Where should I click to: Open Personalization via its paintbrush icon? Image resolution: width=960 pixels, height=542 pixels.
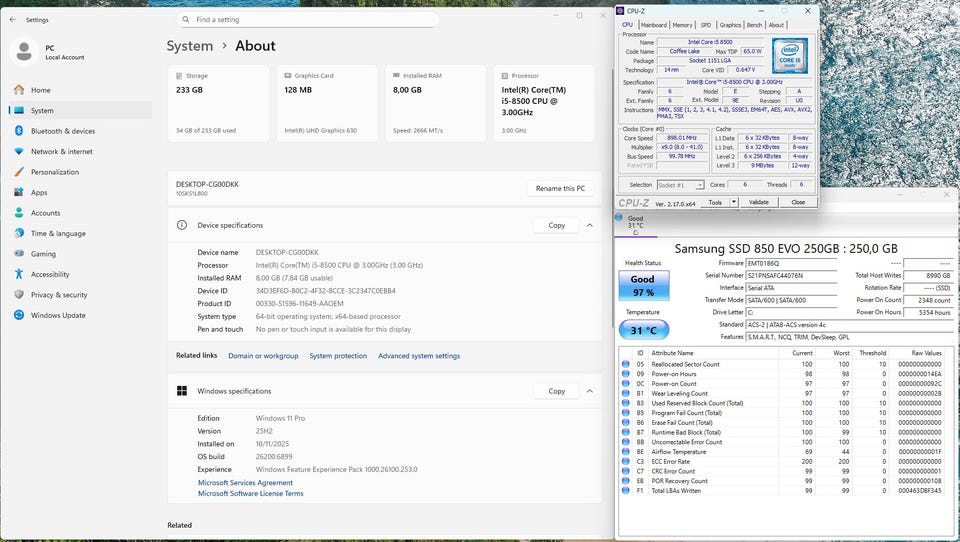click(19, 172)
